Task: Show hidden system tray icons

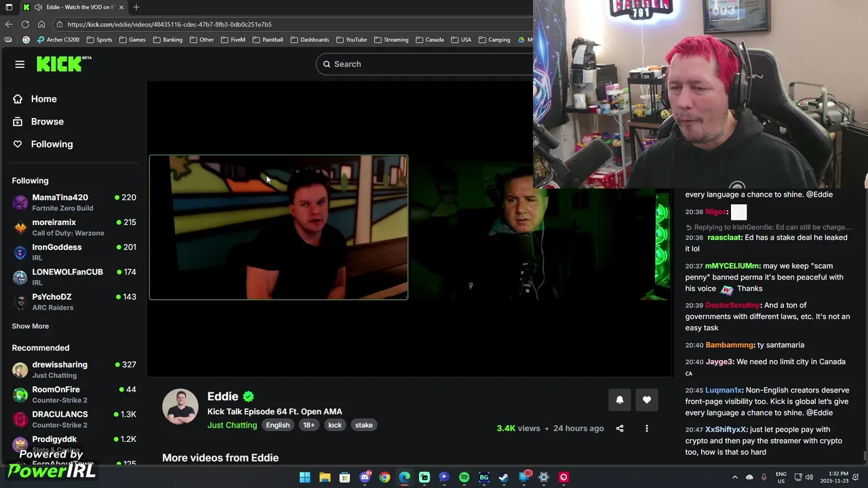Action: tap(734, 477)
